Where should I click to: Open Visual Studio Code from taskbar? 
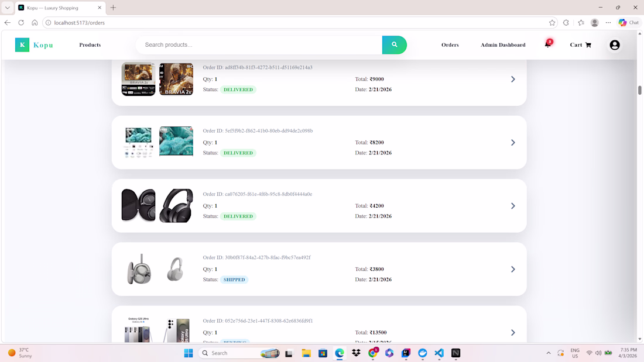pyautogui.click(x=439, y=353)
